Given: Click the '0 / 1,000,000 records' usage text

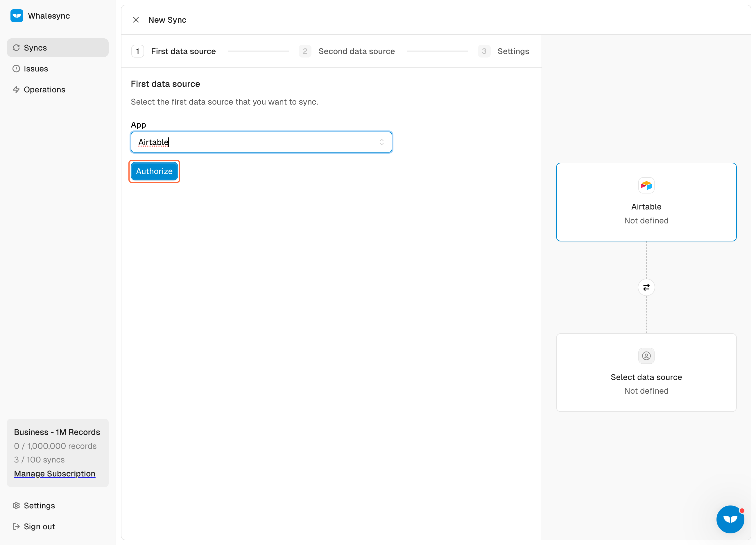Looking at the screenshot, I should (55, 446).
